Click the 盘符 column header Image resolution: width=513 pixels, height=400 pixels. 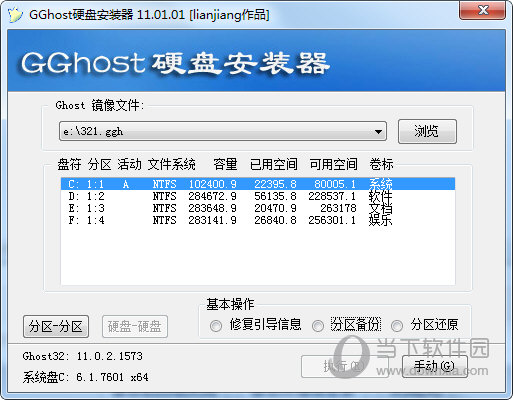pos(69,164)
